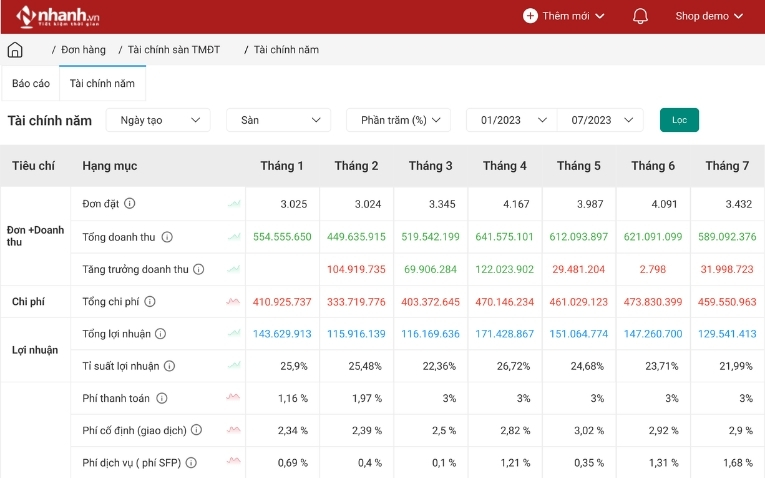Click the info icon next to Đơn đặt
This screenshot has height=478, width=765.
130,204
